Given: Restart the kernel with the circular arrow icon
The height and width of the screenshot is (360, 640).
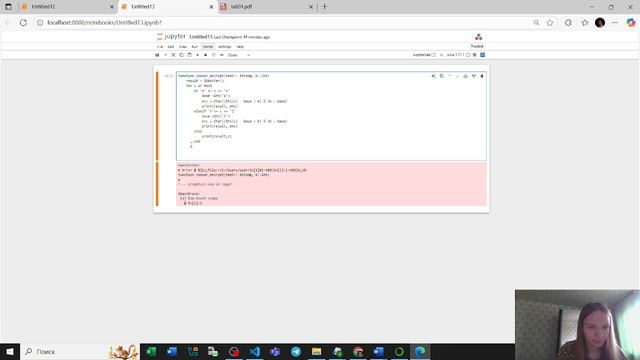Looking at the screenshot, I should [213, 55].
